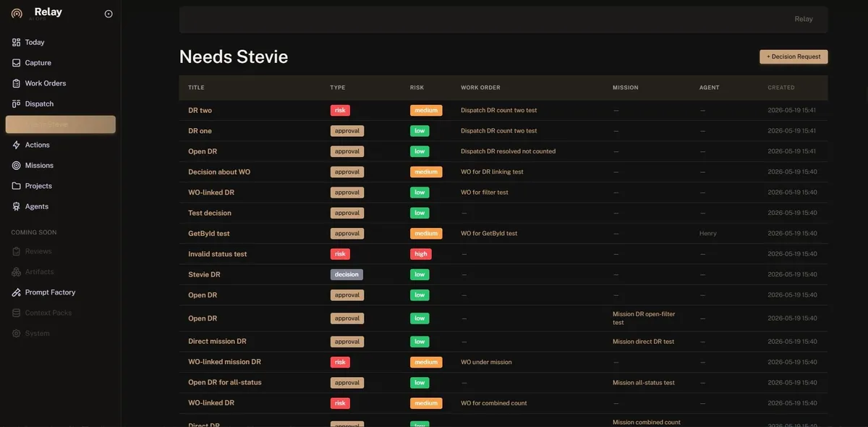Open the Decision about WO request
Screen dimensions: 868x427
pyautogui.click(x=219, y=172)
